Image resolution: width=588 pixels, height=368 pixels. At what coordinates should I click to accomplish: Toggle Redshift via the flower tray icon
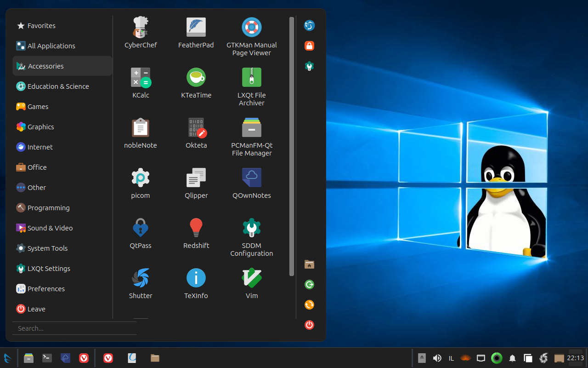(x=466, y=358)
